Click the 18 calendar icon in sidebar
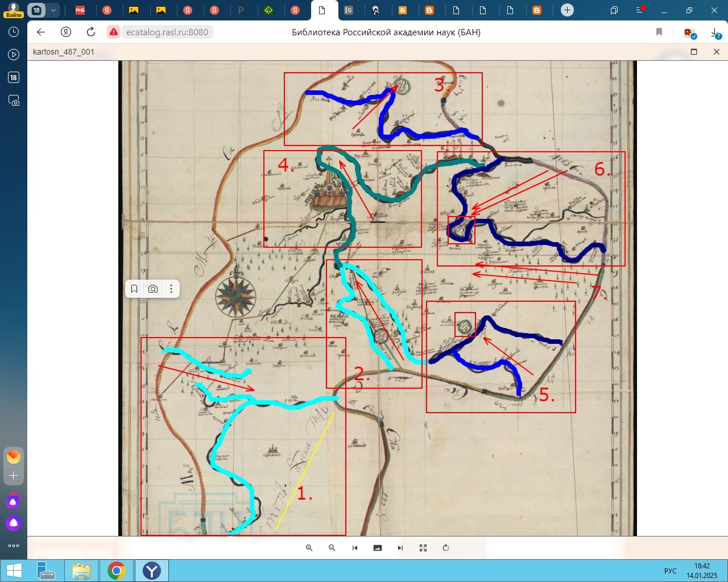 [14, 77]
